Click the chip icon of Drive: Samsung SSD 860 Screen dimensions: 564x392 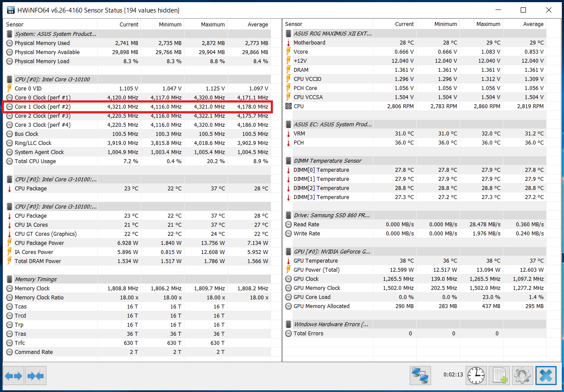(x=288, y=215)
